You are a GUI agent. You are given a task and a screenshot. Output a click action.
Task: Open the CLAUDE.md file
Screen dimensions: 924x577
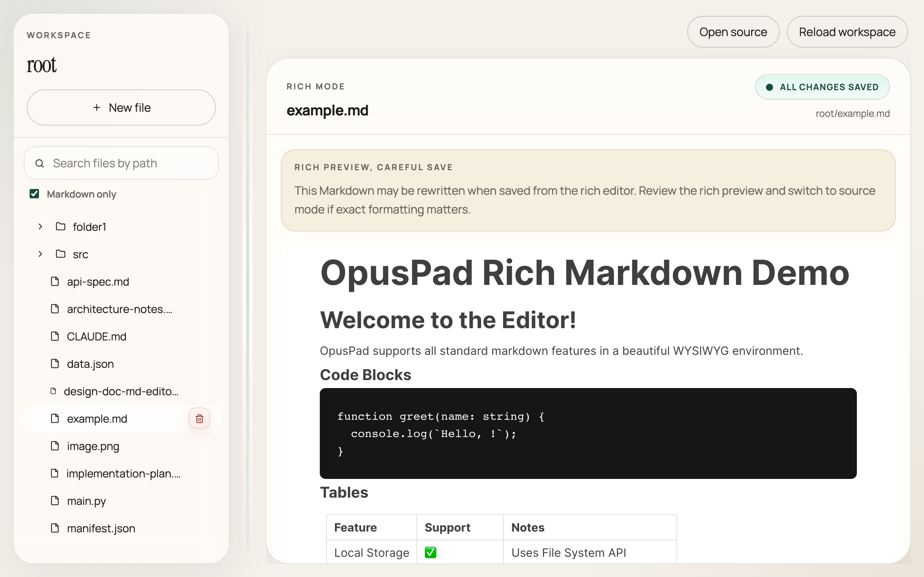click(x=96, y=336)
